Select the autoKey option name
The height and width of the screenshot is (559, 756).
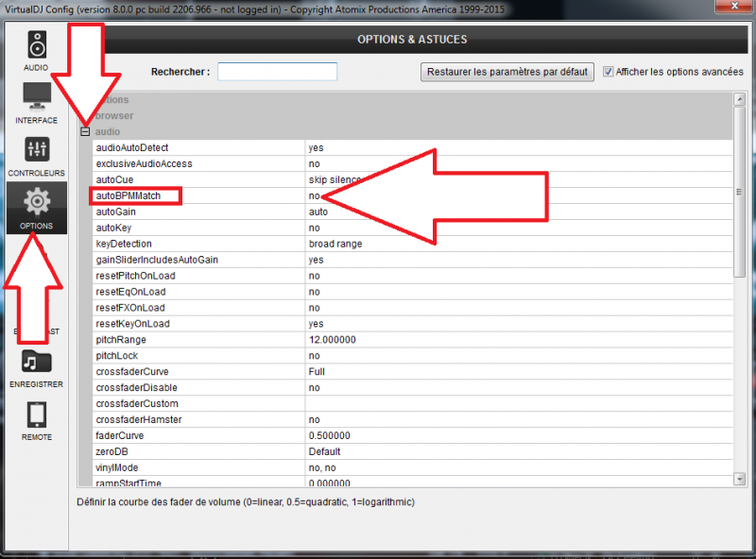113,228
